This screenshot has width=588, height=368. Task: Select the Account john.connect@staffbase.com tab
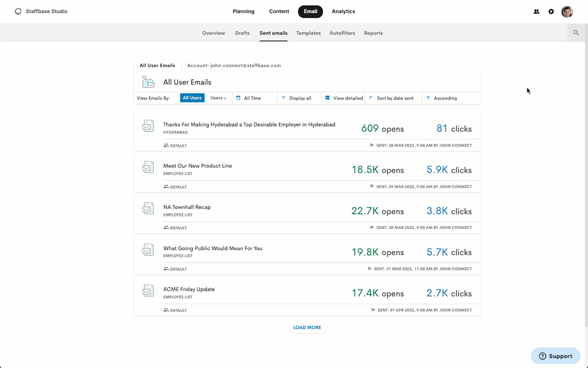tap(234, 65)
